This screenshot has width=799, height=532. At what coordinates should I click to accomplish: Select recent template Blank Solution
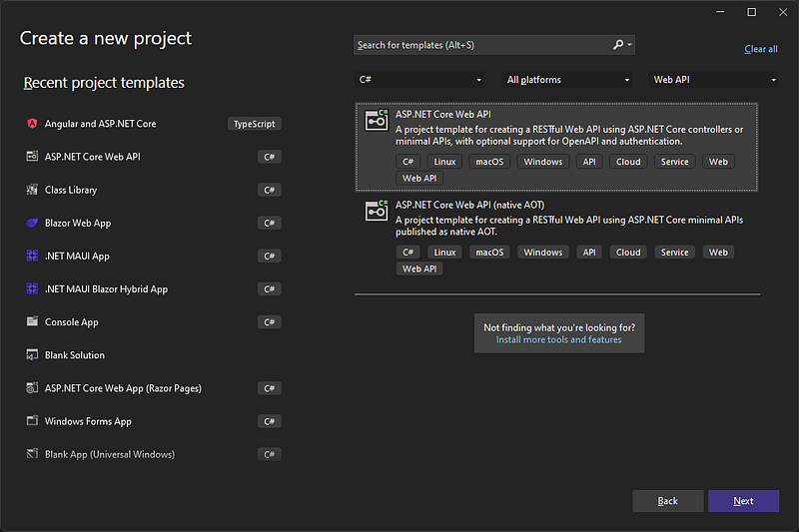tap(153, 355)
